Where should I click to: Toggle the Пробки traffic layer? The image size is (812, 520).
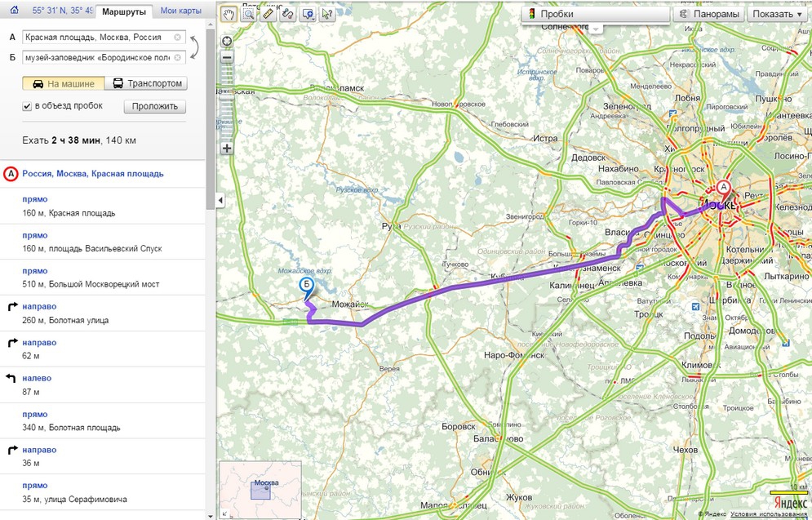click(594, 15)
